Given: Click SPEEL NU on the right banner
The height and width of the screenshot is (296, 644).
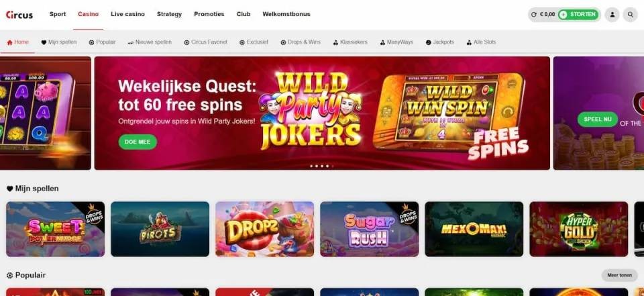Looking at the screenshot, I should click(598, 119).
